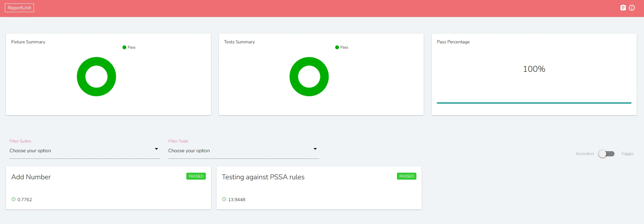Open the Add Number suite card
This screenshot has height=224, width=644.
pyautogui.click(x=108, y=188)
